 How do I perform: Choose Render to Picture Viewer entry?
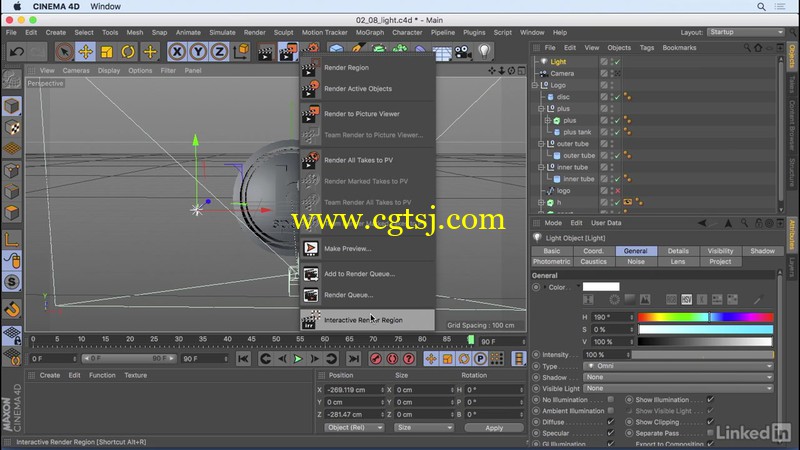point(362,114)
